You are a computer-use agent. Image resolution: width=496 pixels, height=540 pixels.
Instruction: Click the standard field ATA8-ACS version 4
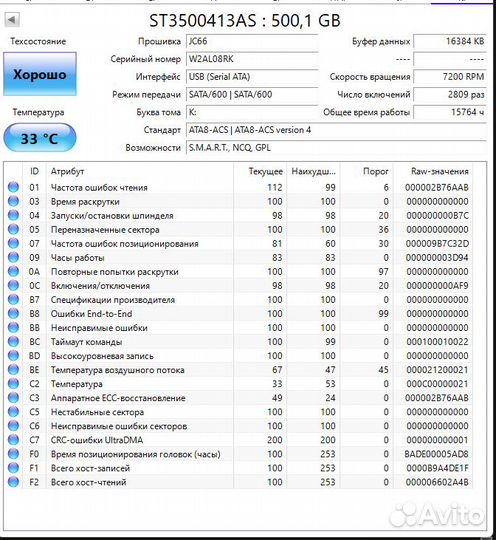(336, 130)
